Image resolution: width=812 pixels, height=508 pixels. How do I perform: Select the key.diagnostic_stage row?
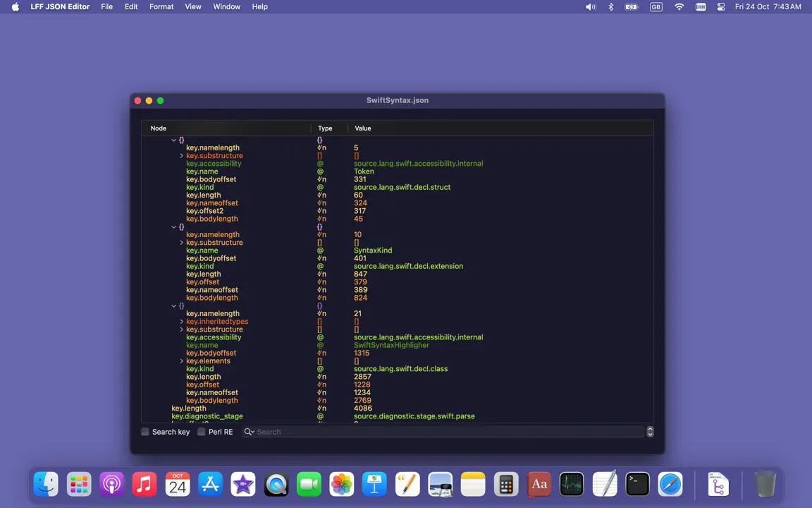pos(398,416)
